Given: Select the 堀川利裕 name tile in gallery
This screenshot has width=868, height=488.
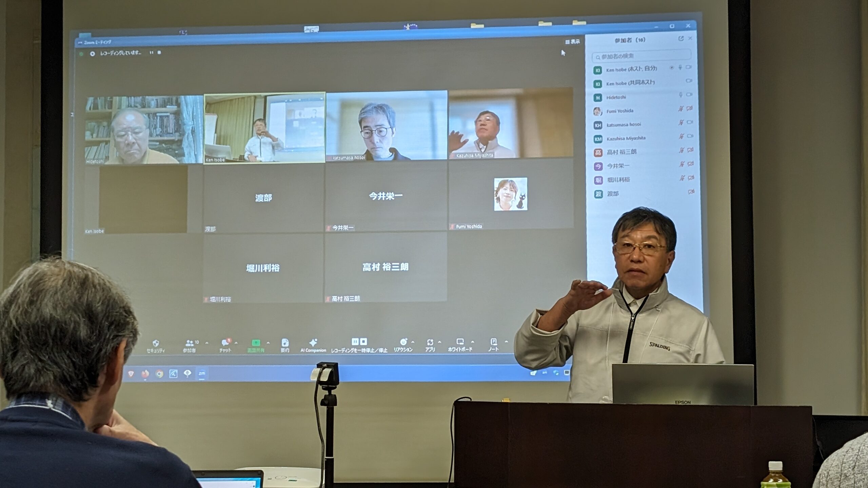Looking at the screenshot, I should pos(263,268).
